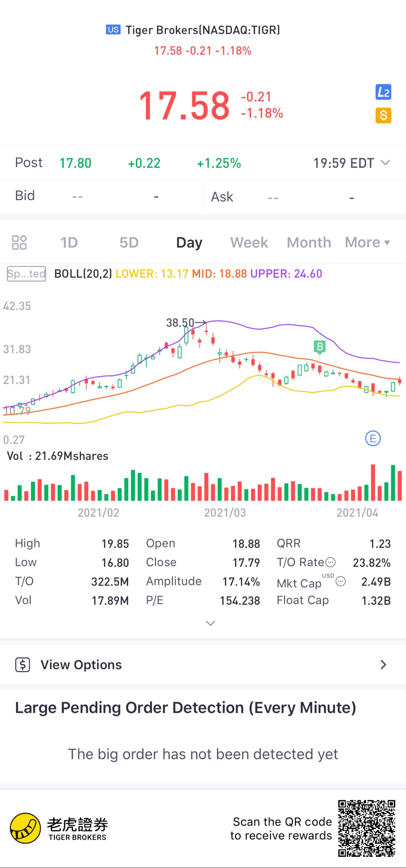Image resolution: width=406 pixels, height=868 pixels.
Task: Tap the Mkt Cap value 2.49B
Action: click(376, 582)
